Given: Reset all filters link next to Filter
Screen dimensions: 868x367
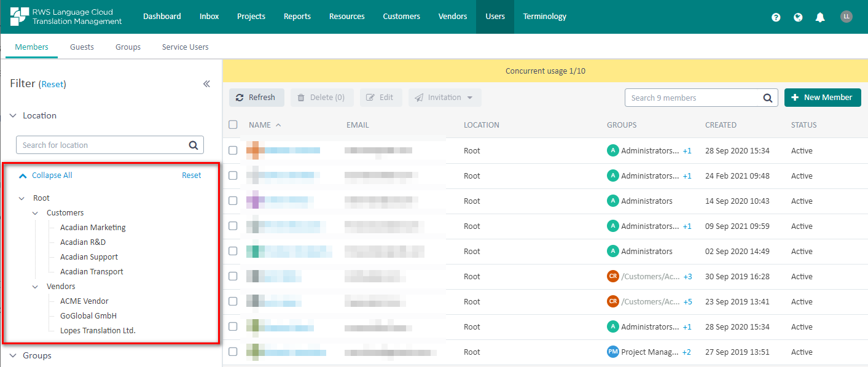Looking at the screenshot, I should pos(52,85).
